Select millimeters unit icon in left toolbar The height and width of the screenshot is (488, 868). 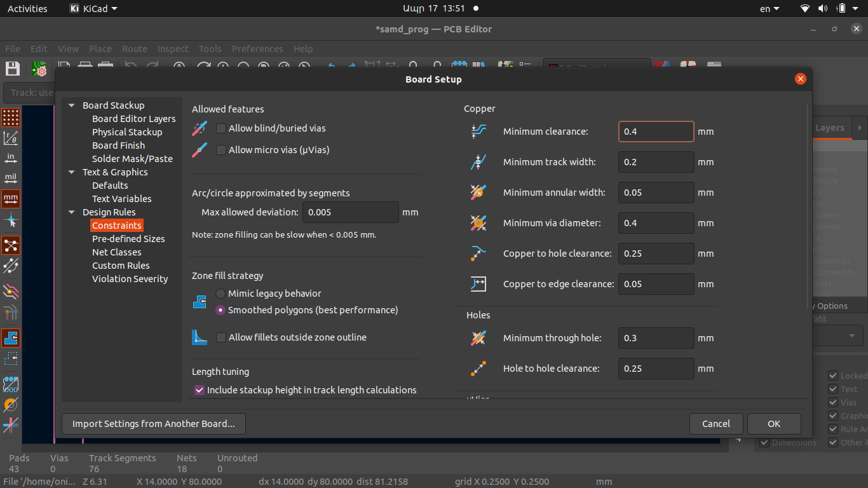click(11, 199)
